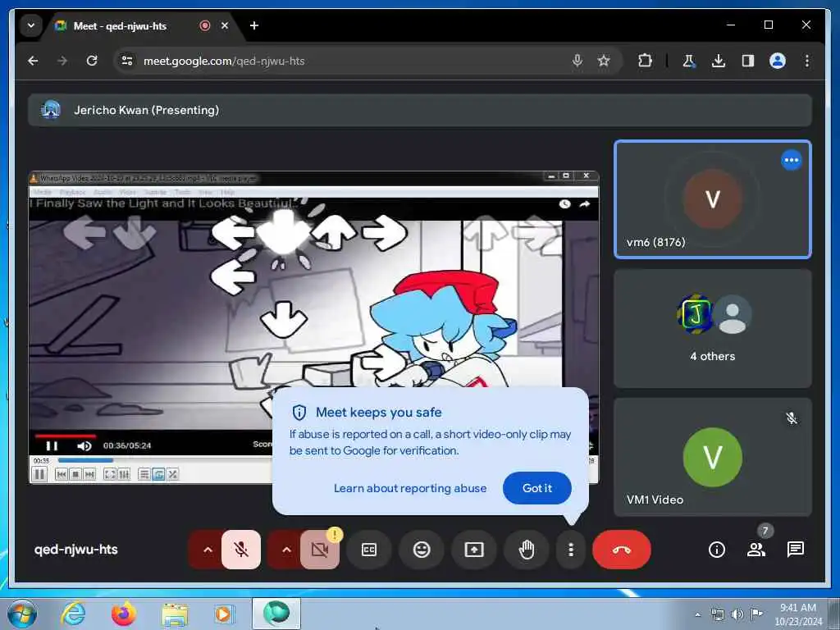Unmute the microphone in Meet
Viewport: 840px width, 630px height.
[x=241, y=549]
